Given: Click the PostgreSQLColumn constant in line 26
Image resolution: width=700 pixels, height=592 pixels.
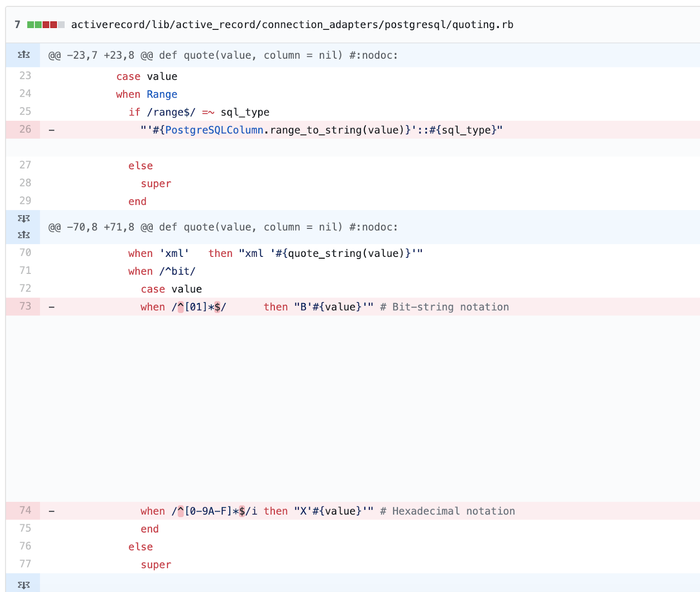Looking at the screenshot, I should click(x=214, y=130).
